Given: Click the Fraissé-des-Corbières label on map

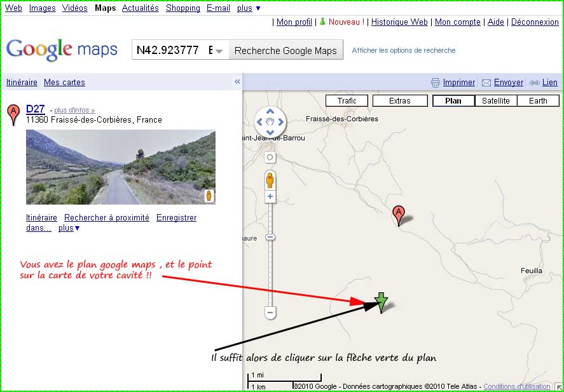Looking at the screenshot, I should [342, 119].
